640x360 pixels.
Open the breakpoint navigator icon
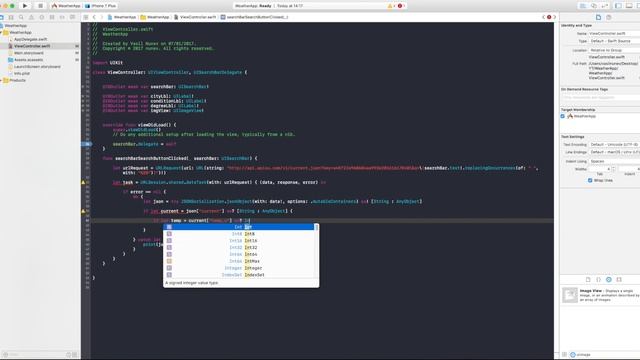(x=62, y=17)
